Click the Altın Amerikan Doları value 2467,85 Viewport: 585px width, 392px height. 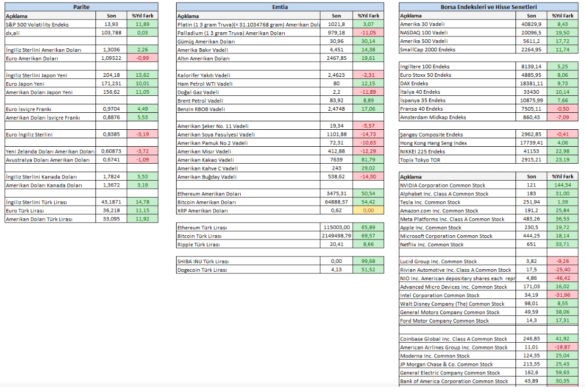coord(336,58)
